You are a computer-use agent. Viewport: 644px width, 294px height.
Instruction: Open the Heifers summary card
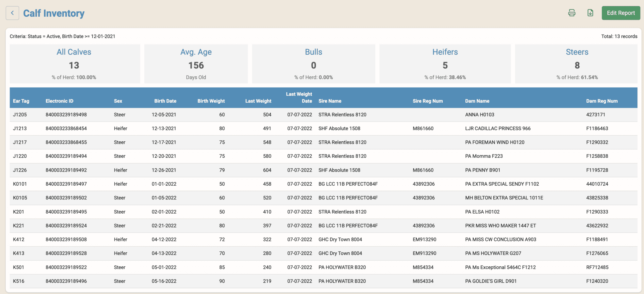[445, 64]
